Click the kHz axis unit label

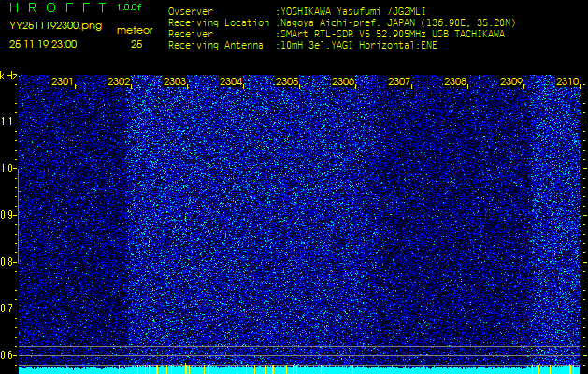pyautogui.click(x=8, y=76)
